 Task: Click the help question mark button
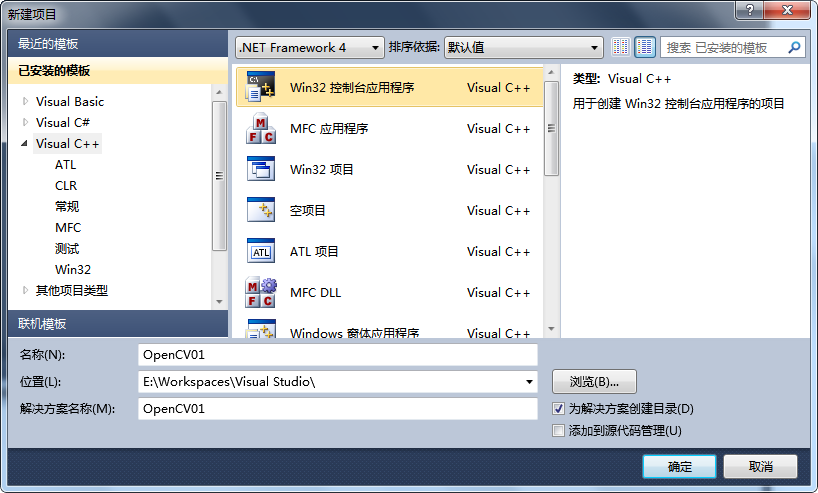[x=750, y=10]
